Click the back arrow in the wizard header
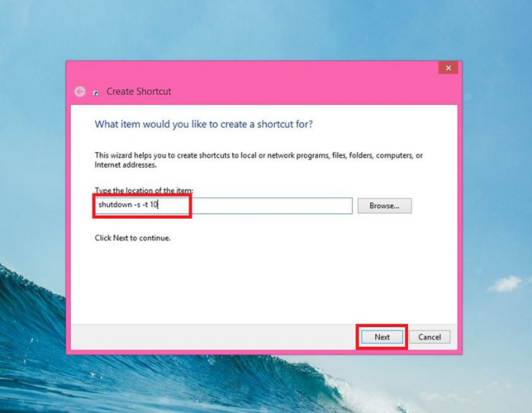 coord(80,91)
